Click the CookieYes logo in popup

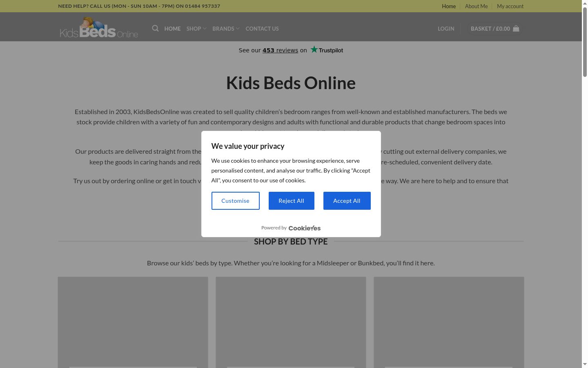click(x=304, y=228)
